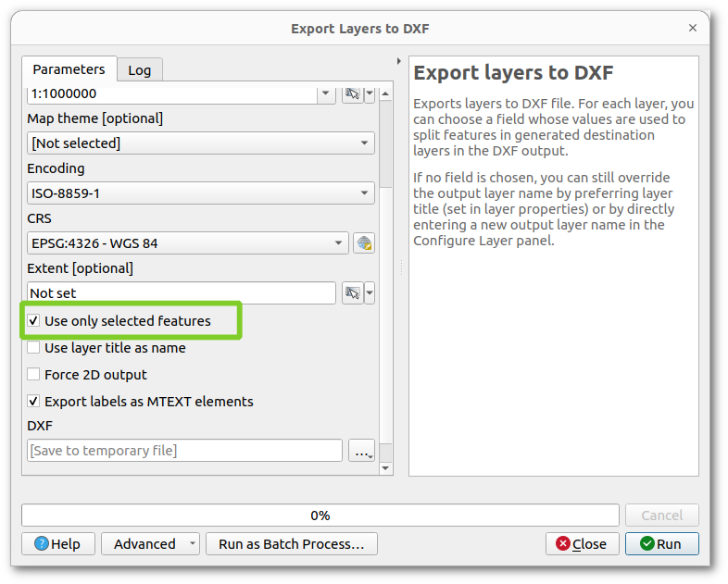Switch to the Log tab

[x=139, y=70]
